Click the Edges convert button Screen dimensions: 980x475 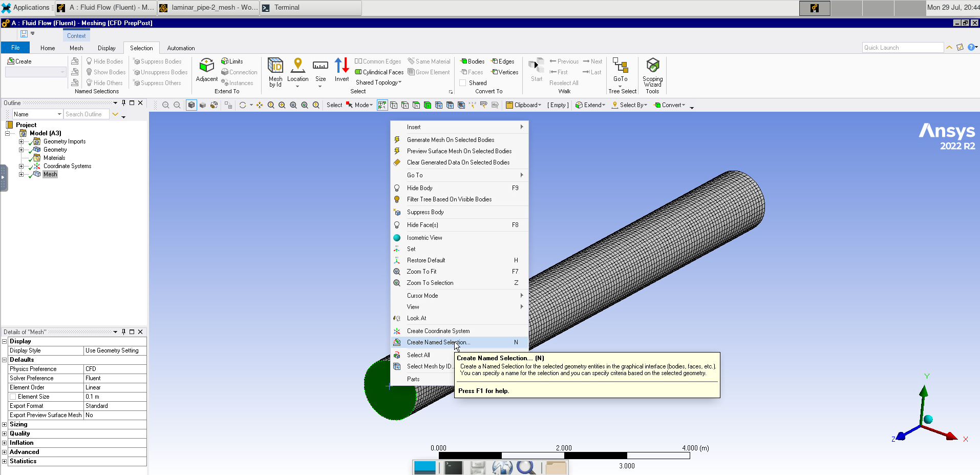(x=503, y=61)
